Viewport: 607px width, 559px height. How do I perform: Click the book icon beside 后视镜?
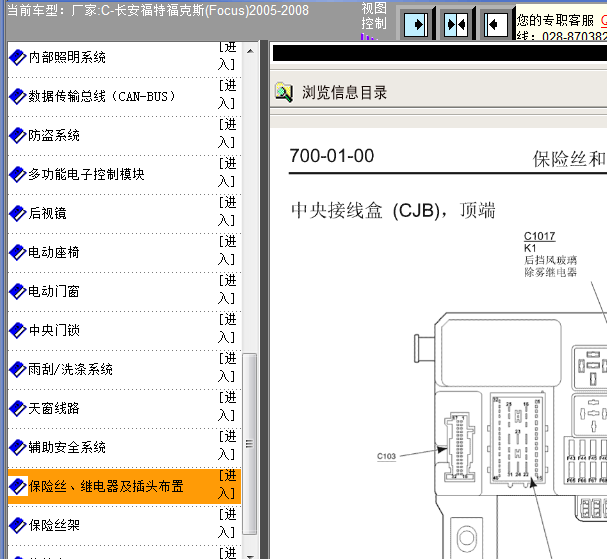[x=17, y=214]
